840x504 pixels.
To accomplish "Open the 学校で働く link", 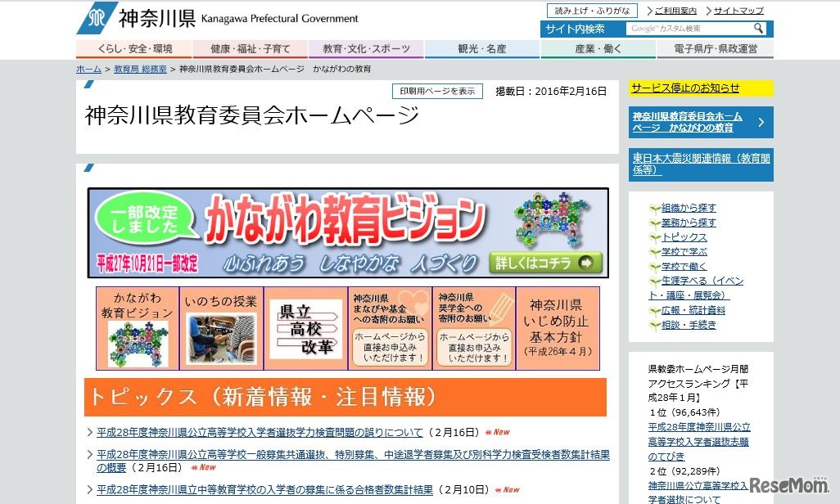I will pos(684,266).
